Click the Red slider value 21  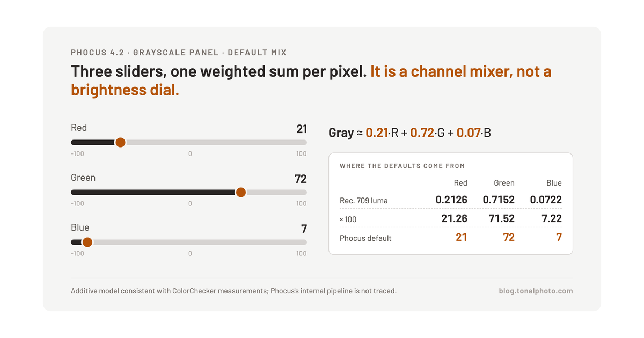click(x=302, y=129)
